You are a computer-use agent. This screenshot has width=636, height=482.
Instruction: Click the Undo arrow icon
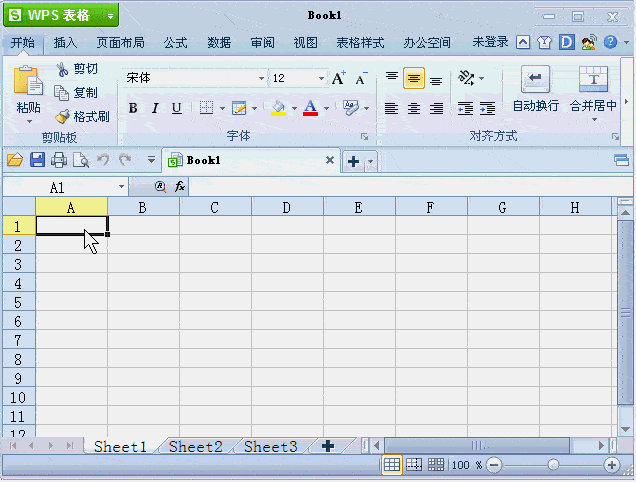103,159
